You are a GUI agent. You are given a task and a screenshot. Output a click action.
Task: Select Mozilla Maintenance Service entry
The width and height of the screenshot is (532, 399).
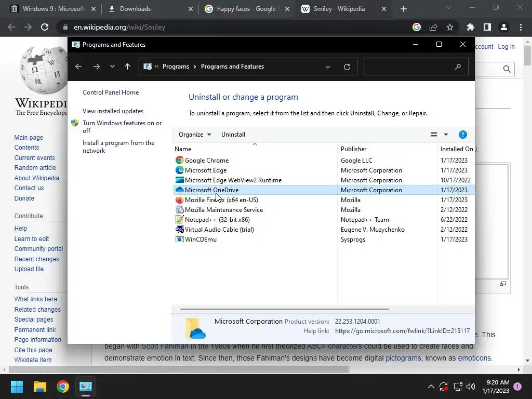tap(224, 209)
